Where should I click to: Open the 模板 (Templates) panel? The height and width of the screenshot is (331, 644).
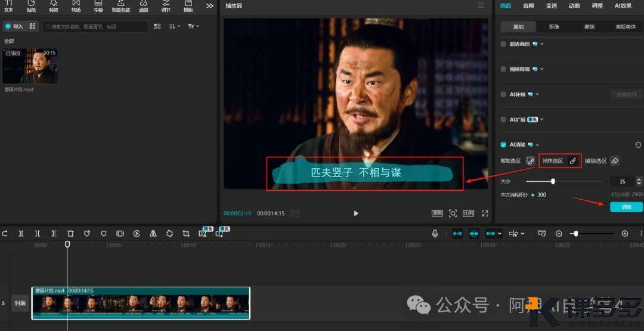coord(188,6)
